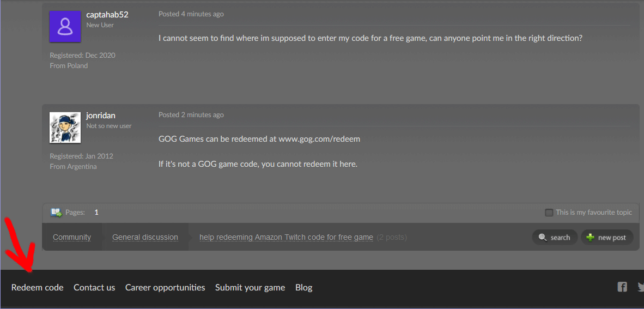Click captahab52's purple avatar icon
644x309 pixels.
[x=65, y=27]
